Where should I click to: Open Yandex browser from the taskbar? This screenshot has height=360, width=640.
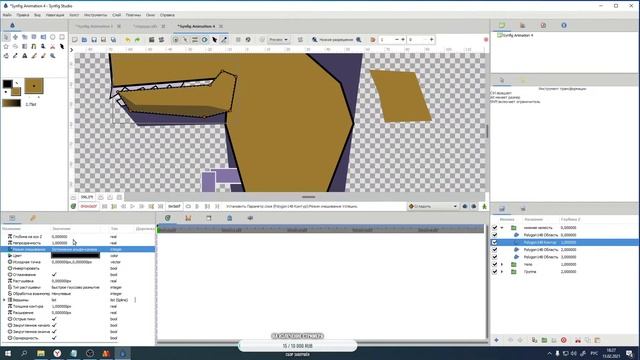point(57,353)
